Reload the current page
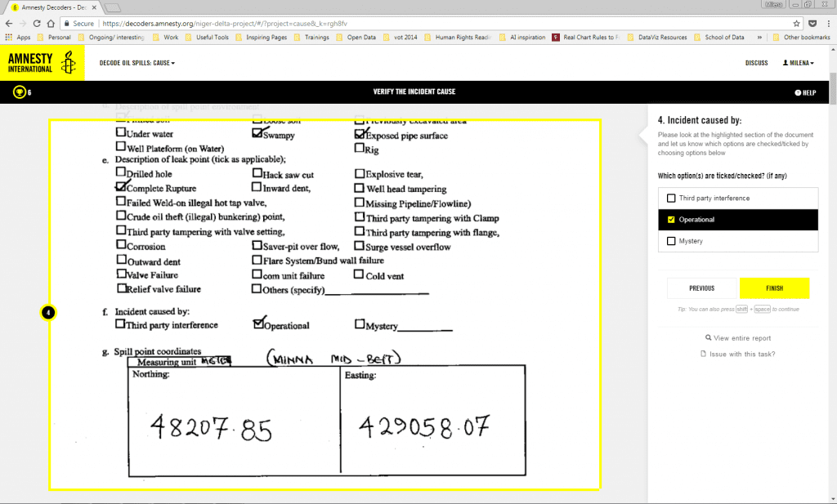Screen dimensions: 837x504 click(37, 24)
